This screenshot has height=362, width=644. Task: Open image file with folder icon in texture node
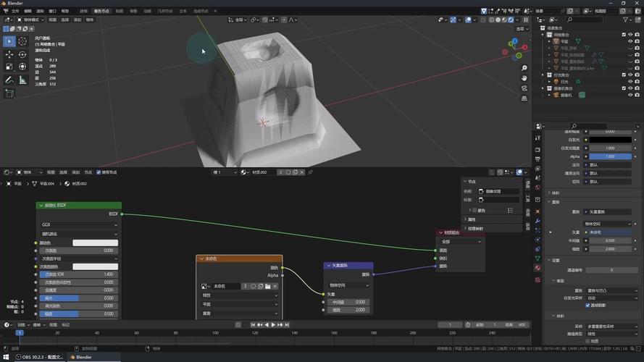(268, 286)
